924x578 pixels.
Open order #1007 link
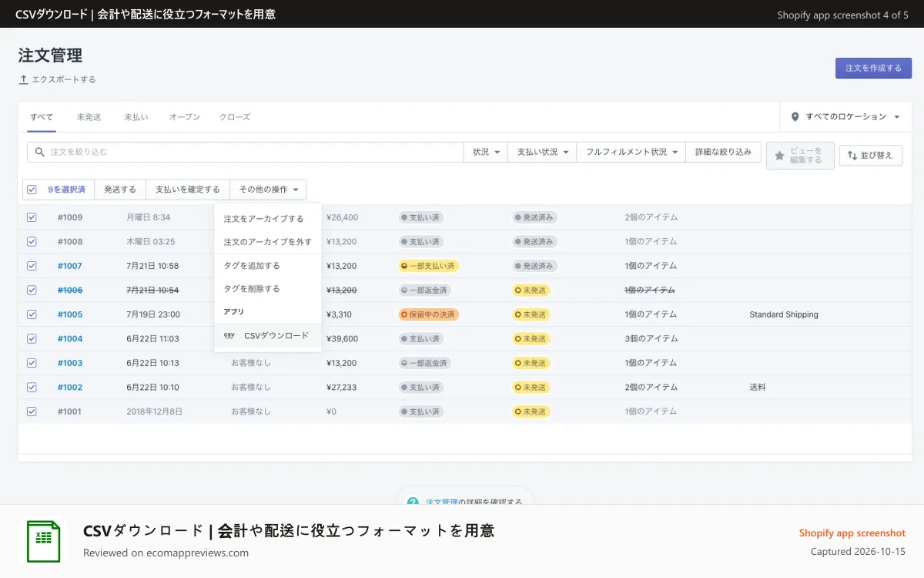(70, 266)
